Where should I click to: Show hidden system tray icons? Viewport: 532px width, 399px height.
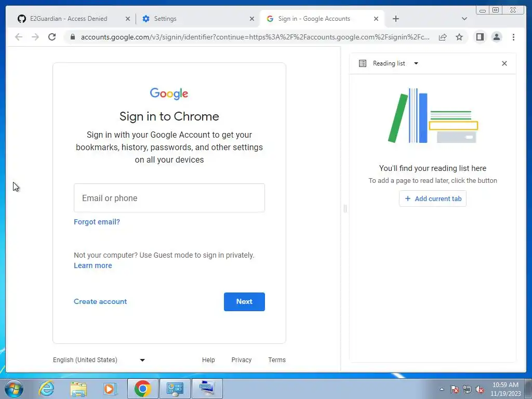click(x=442, y=389)
